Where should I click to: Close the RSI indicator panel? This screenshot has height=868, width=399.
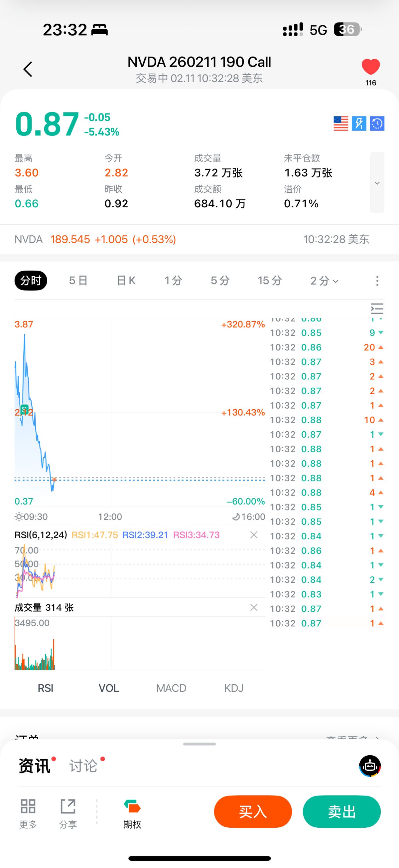pyautogui.click(x=254, y=535)
